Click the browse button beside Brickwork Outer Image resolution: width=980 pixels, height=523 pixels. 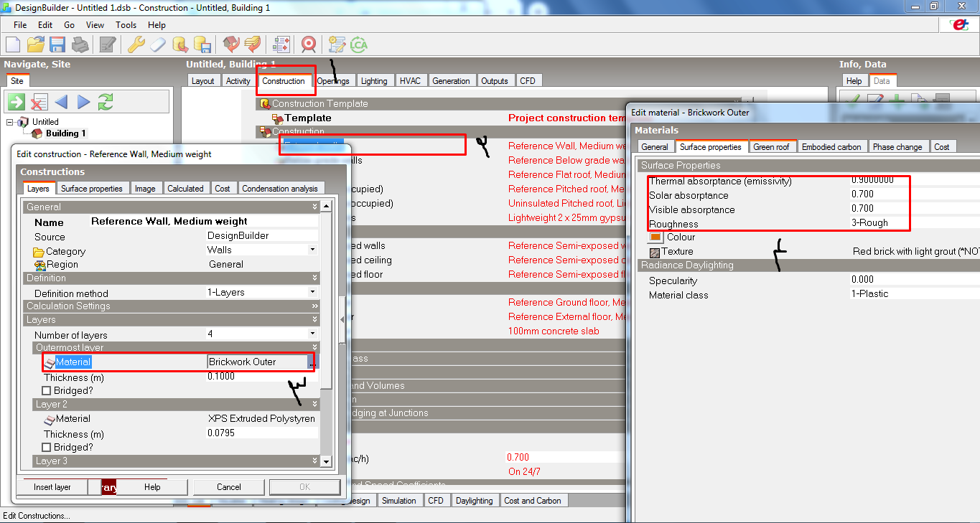(312, 362)
